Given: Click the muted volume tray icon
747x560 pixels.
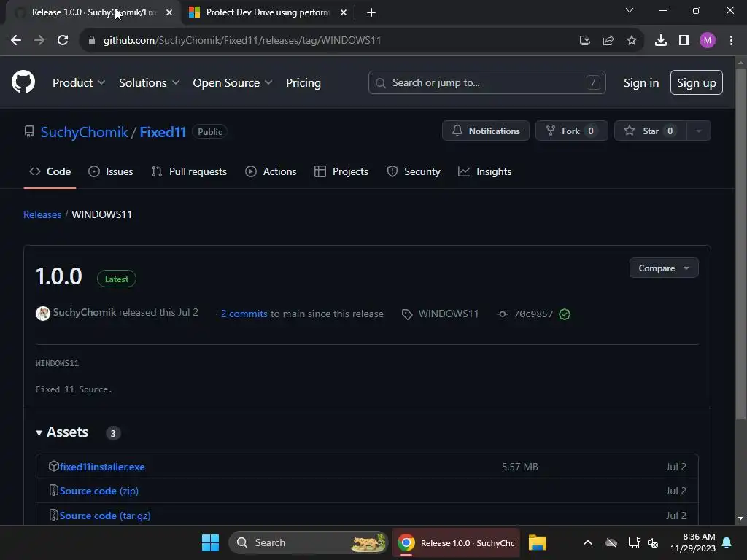Looking at the screenshot, I should [x=653, y=542].
